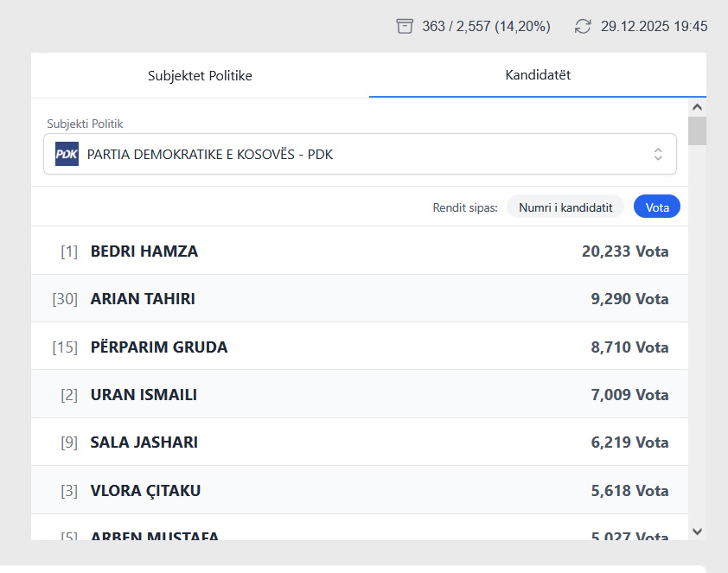Open the Subjekti Politik dropdown
The height and width of the screenshot is (573, 728).
coord(359,154)
